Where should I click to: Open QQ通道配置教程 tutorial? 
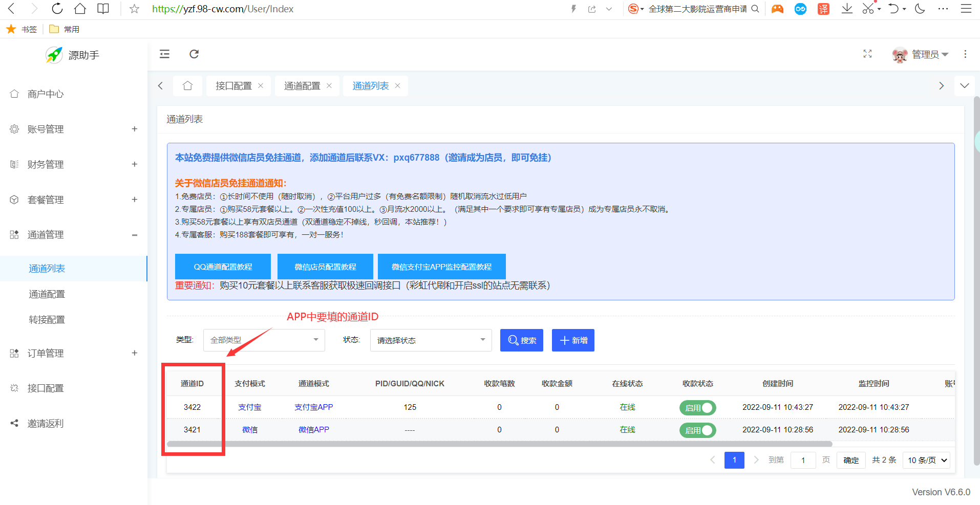click(x=223, y=267)
